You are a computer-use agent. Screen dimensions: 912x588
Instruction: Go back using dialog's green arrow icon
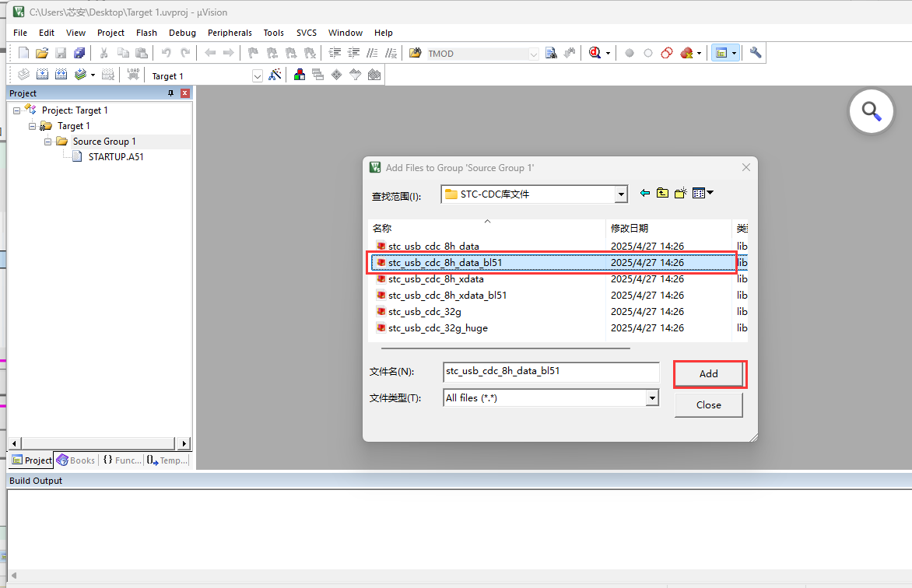[644, 193]
